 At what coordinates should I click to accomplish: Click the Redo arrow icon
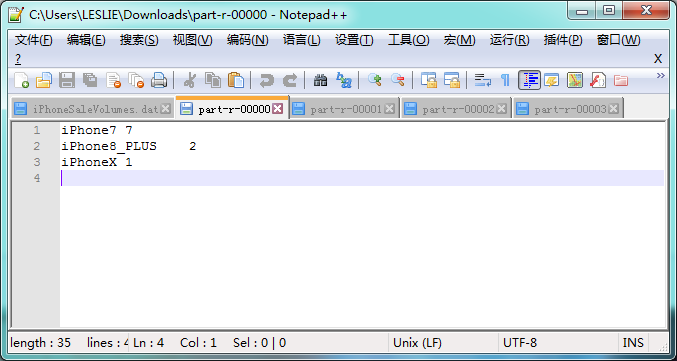click(289, 80)
